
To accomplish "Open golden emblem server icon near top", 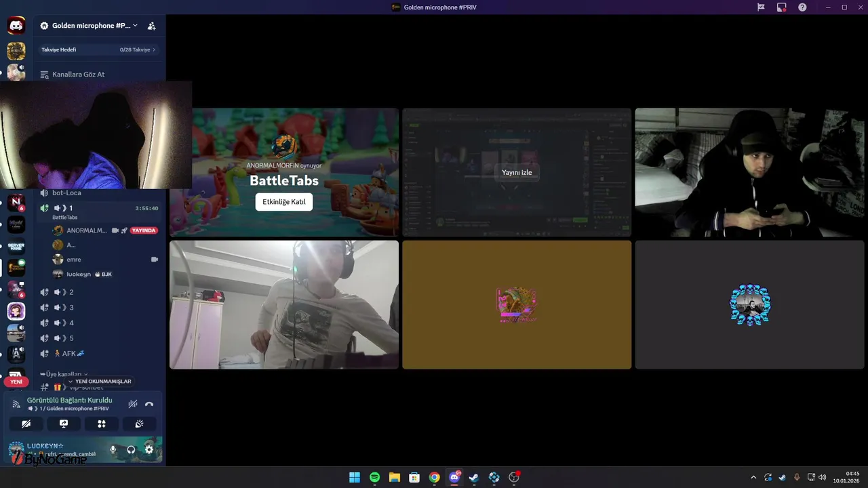I will pos(16,51).
